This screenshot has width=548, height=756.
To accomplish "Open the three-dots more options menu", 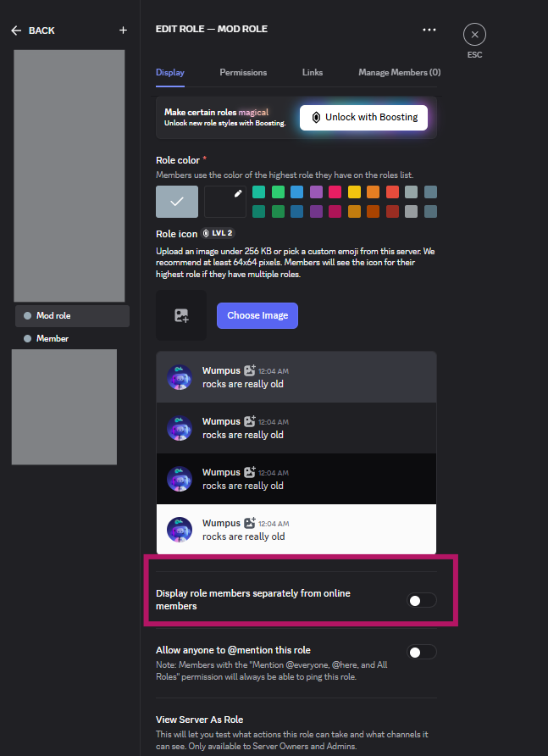I will [429, 30].
